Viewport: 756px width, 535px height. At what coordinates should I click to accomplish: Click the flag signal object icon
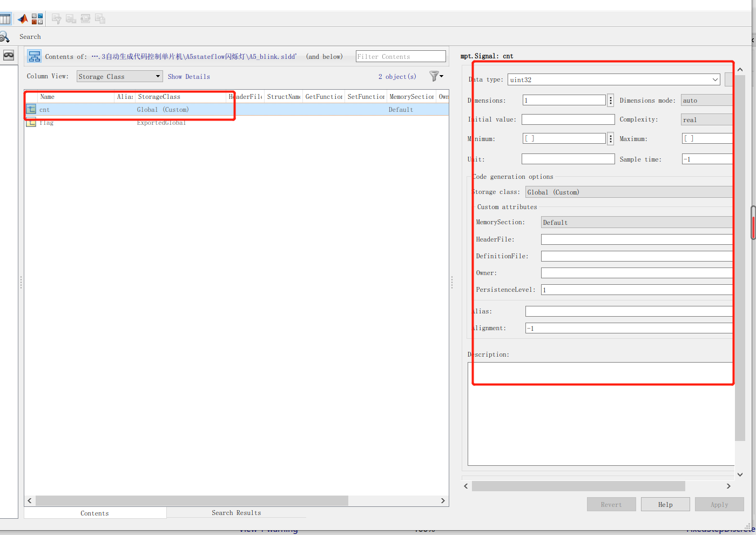(31, 122)
